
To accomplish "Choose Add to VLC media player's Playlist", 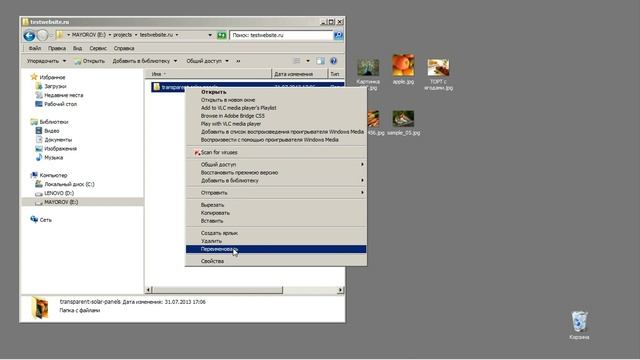I will (x=276, y=108).
